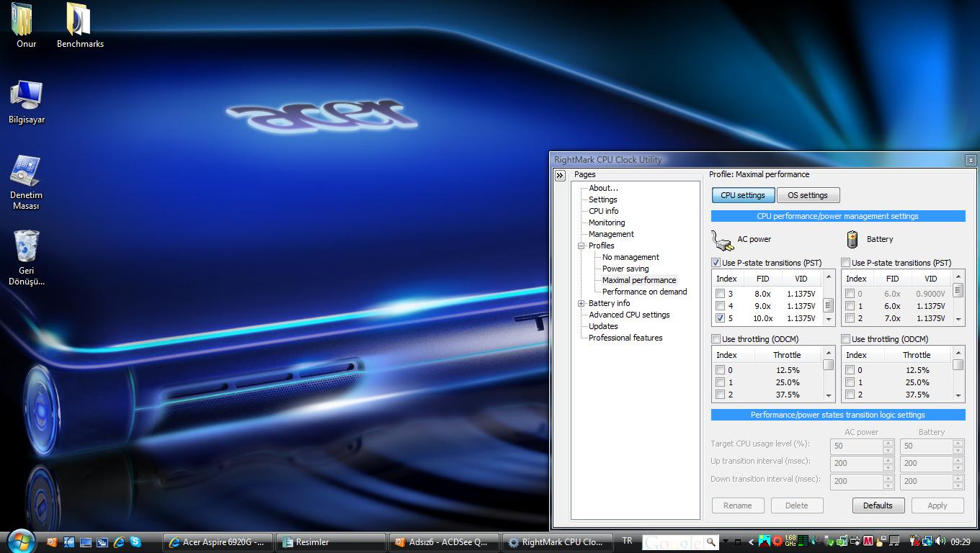980x553 pixels.
Task: Click the TR language indicator
Action: coord(628,541)
